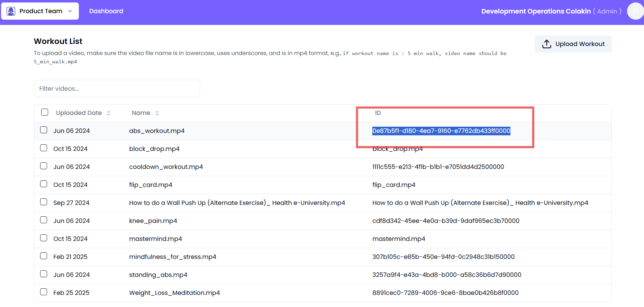The image size is (644, 307).
Task: Click the Name column sort arrows icon
Action: click(x=157, y=113)
